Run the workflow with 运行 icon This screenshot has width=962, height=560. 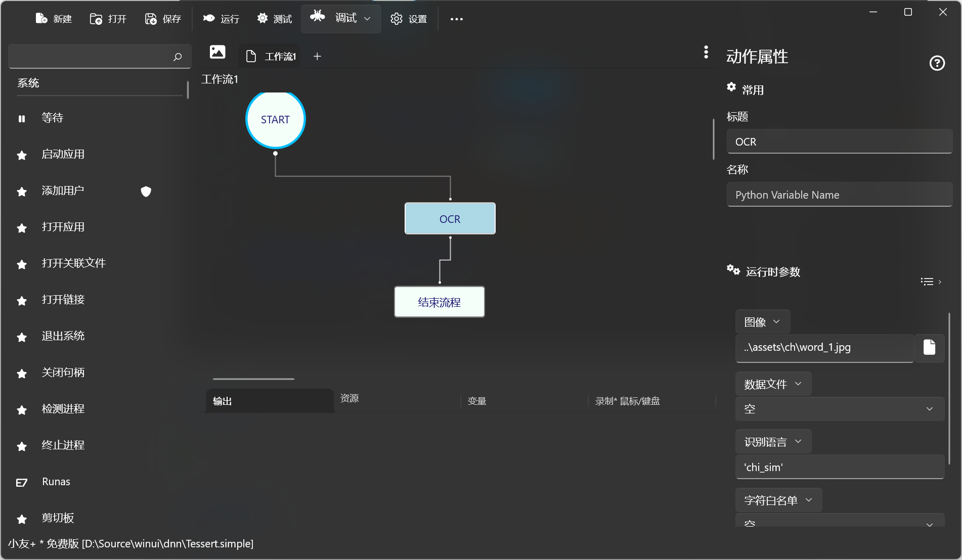(x=209, y=19)
